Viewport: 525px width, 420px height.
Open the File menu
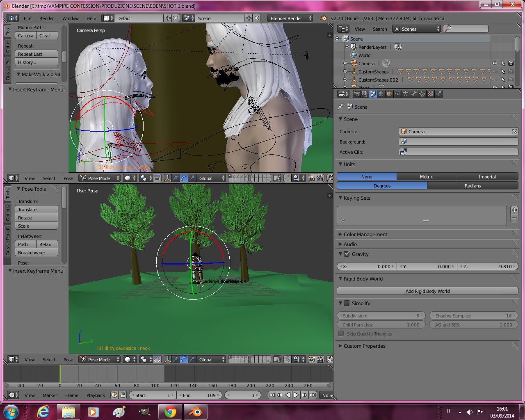[27, 18]
